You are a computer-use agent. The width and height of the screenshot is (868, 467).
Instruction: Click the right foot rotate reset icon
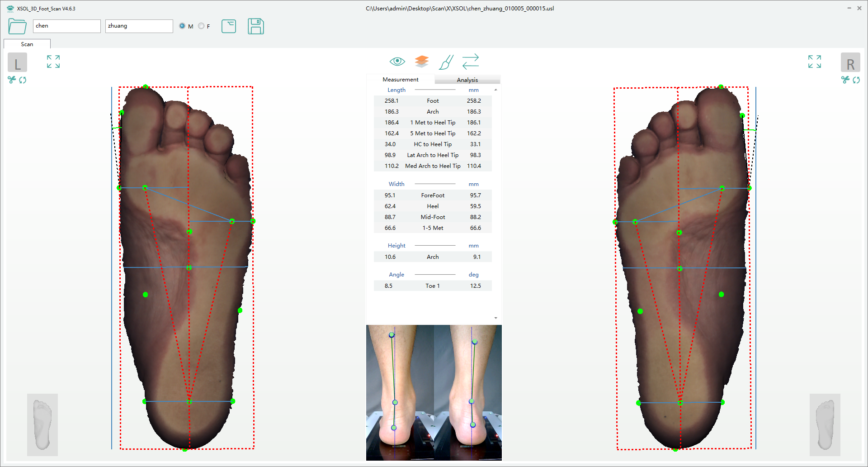pos(856,80)
